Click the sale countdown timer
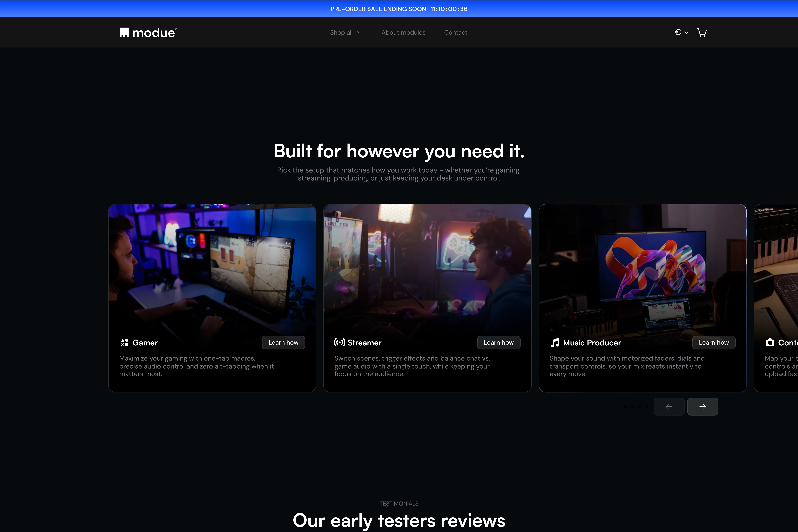The image size is (798, 532). [449, 9]
